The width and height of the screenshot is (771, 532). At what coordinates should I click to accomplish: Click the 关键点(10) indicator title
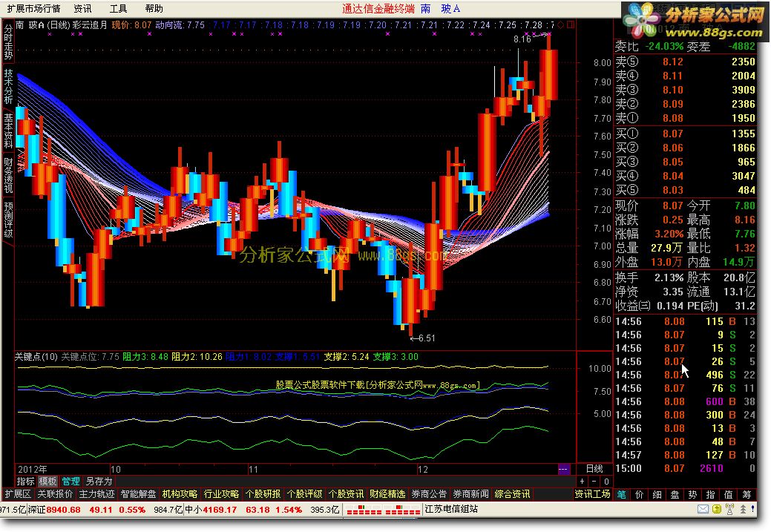pyautogui.click(x=36, y=356)
